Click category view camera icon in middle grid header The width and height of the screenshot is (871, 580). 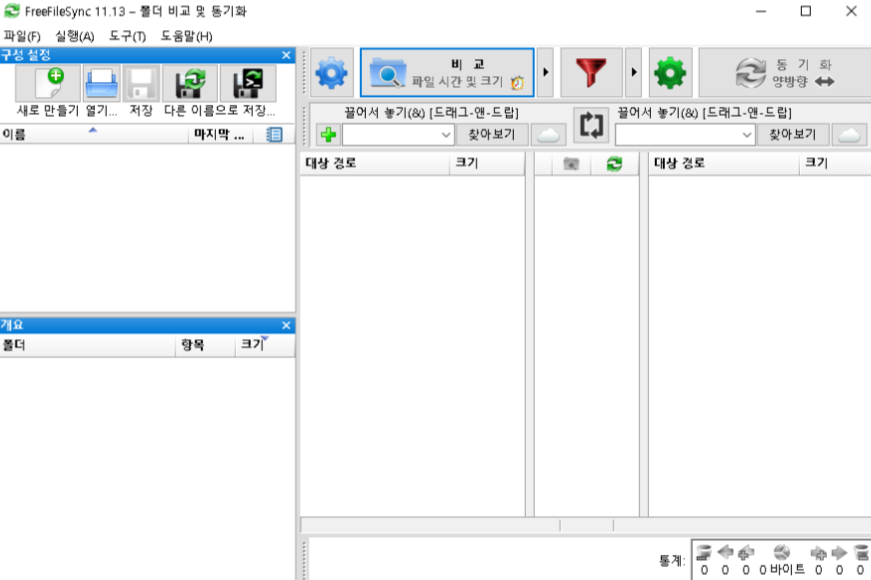tap(570, 164)
